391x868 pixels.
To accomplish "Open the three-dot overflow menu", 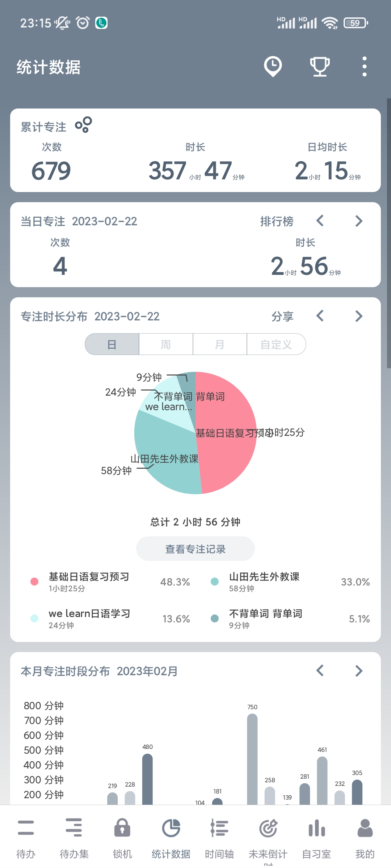I will pyautogui.click(x=364, y=67).
